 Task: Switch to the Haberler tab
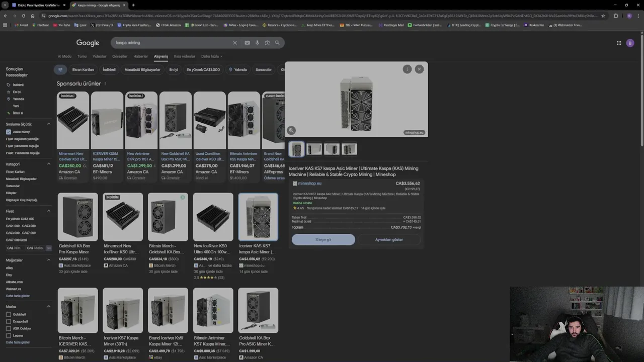tap(141, 56)
